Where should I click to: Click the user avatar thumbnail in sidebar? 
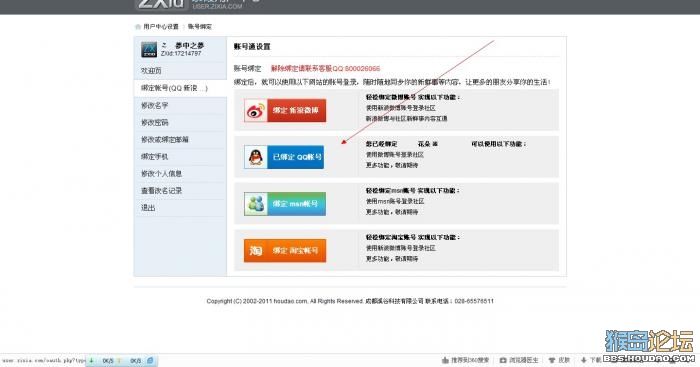tap(149, 50)
